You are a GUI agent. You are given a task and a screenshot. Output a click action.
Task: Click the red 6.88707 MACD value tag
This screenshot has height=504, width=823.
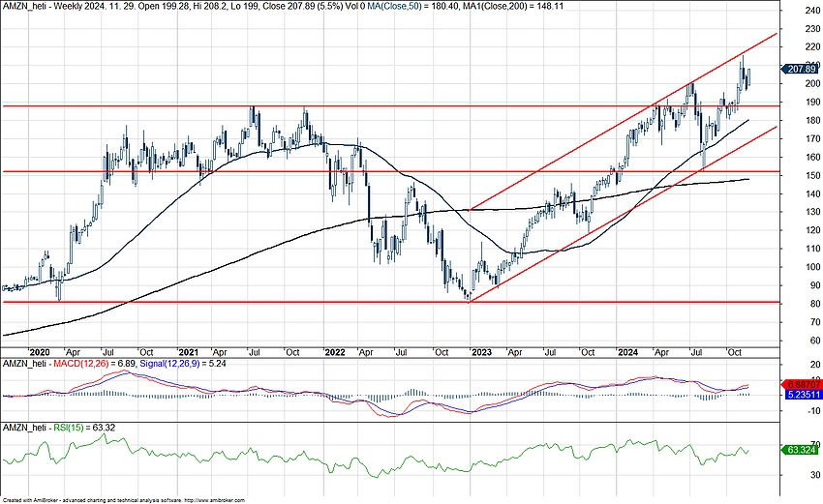801,385
